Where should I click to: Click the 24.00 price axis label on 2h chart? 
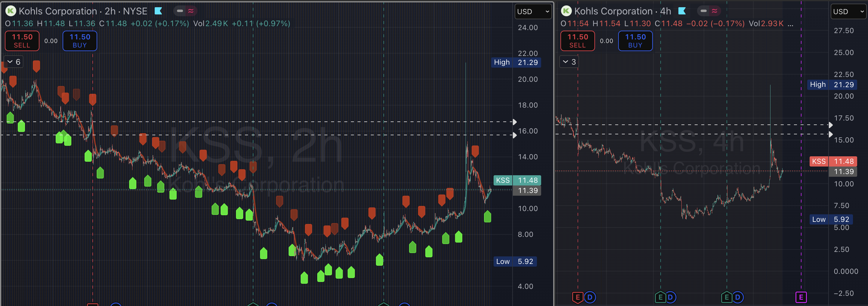pyautogui.click(x=528, y=28)
